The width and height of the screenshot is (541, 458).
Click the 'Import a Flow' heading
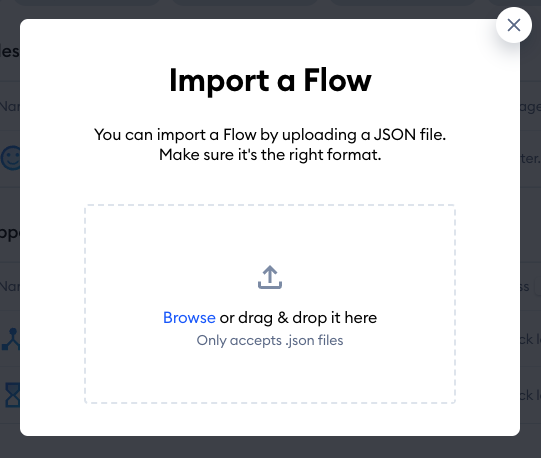click(x=270, y=81)
